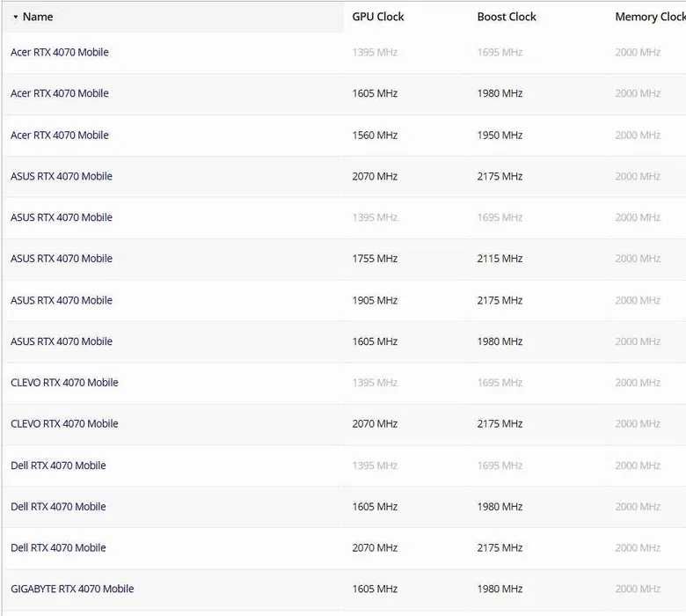
Task: Click 2000 MHz memory clock in 1560 MHz Acer row
Action: pyautogui.click(x=638, y=136)
